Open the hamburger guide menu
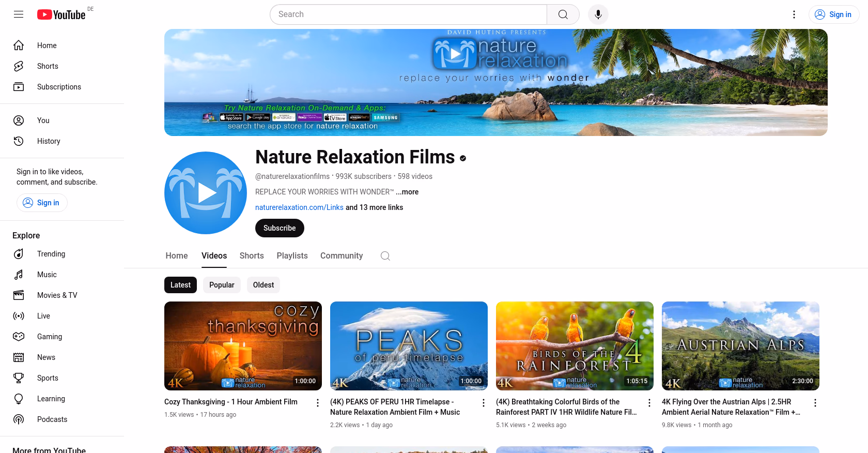This screenshot has height=453, width=868. (x=19, y=14)
